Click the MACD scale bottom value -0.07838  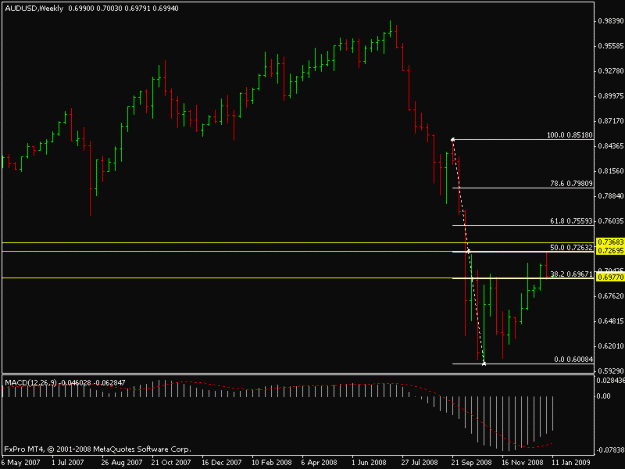610,450
